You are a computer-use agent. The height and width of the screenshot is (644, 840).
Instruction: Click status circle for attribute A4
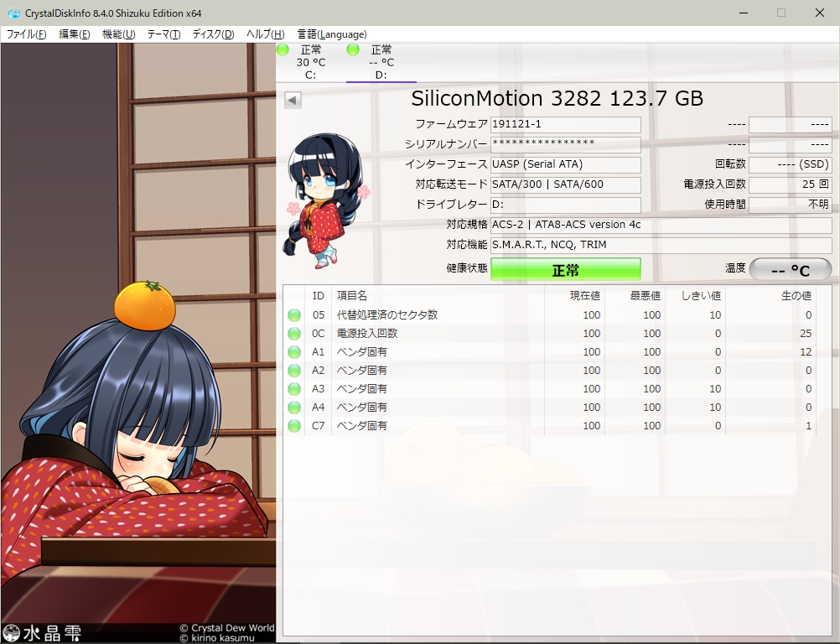294,408
